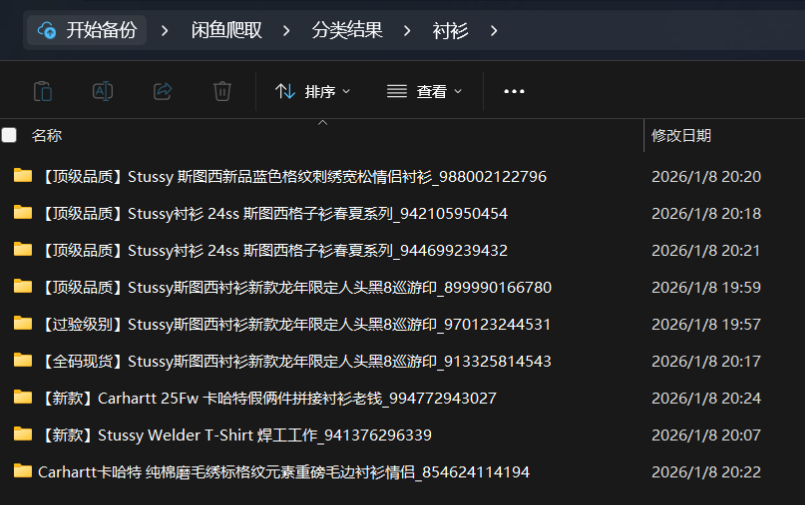Select Carhartt卡哈特 纯棉磨毛 folder name

(284, 472)
